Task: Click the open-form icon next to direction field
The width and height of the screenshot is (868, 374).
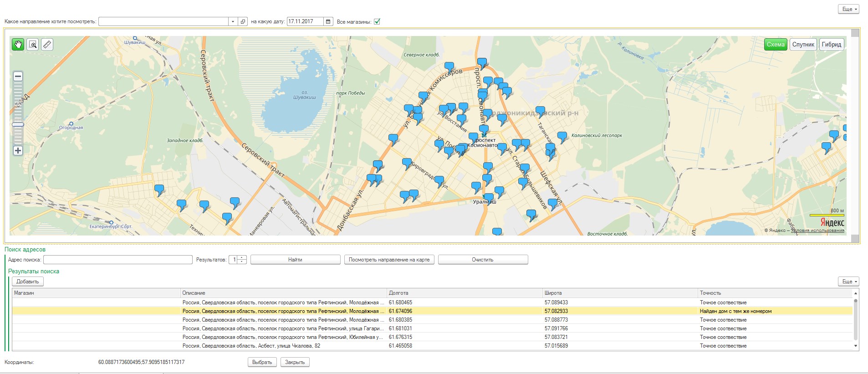Action: pyautogui.click(x=243, y=21)
